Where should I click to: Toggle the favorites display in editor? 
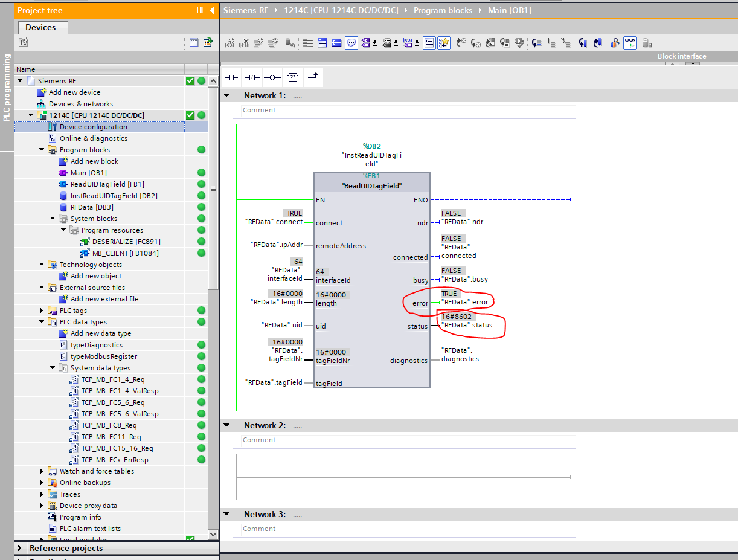click(444, 43)
